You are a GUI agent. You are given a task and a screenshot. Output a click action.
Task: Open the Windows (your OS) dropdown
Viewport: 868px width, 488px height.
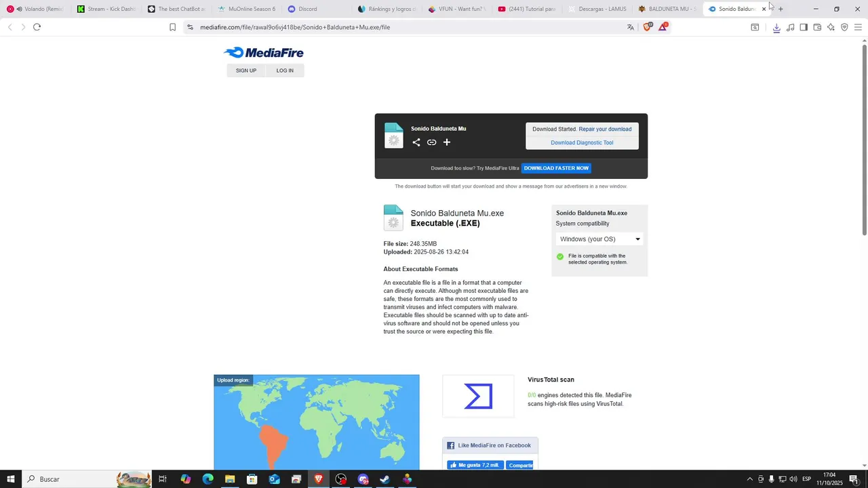tap(599, 239)
